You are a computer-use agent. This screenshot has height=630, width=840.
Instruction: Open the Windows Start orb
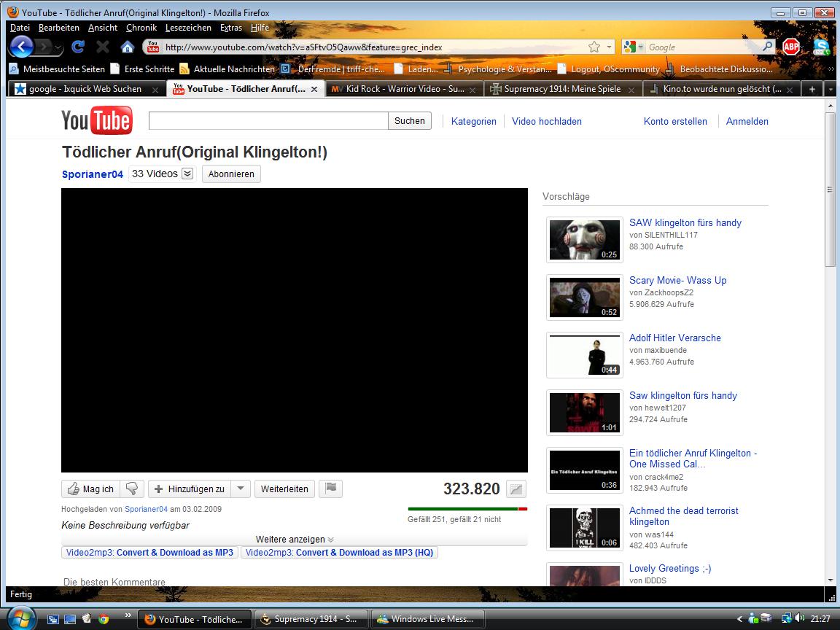tap(21, 619)
